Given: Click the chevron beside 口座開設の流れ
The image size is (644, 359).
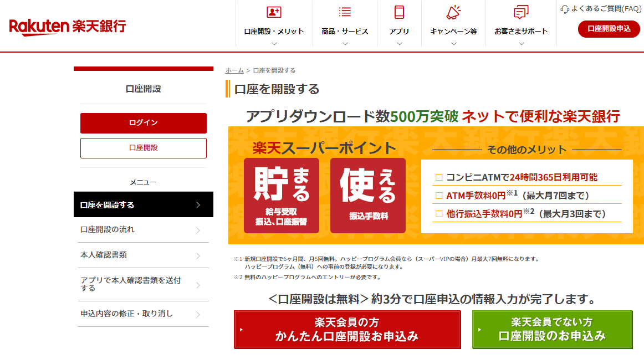Looking at the screenshot, I should 198,230.
